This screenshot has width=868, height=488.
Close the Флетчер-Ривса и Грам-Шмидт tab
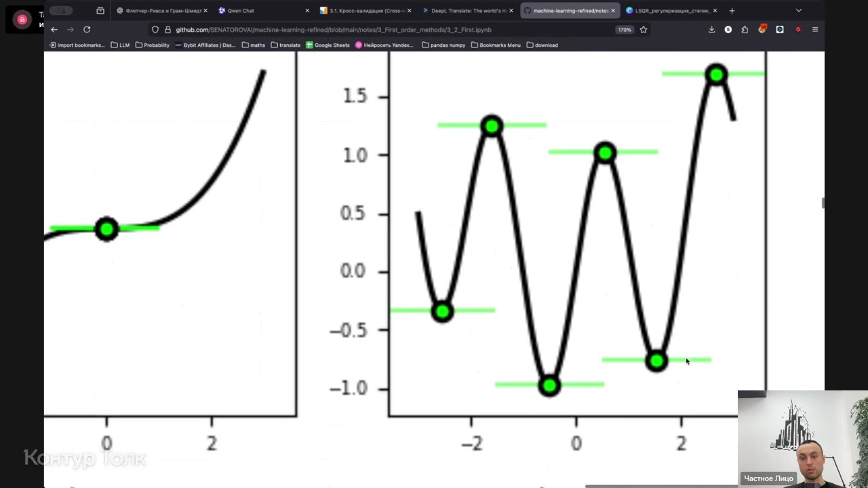[x=205, y=10]
